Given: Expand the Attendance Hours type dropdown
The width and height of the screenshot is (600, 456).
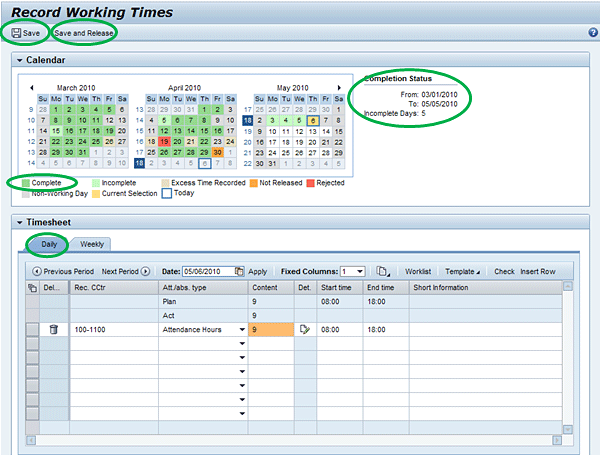Looking at the screenshot, I should pos(242,329).
